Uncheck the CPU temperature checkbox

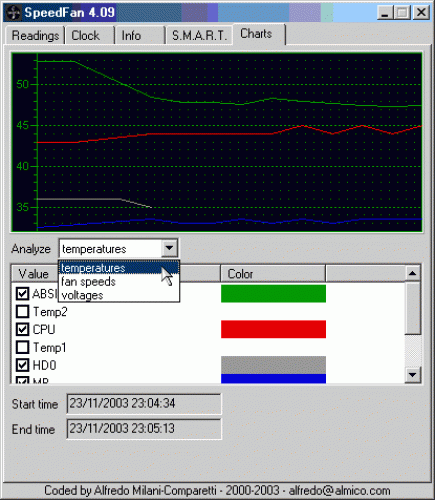[22, 329]
